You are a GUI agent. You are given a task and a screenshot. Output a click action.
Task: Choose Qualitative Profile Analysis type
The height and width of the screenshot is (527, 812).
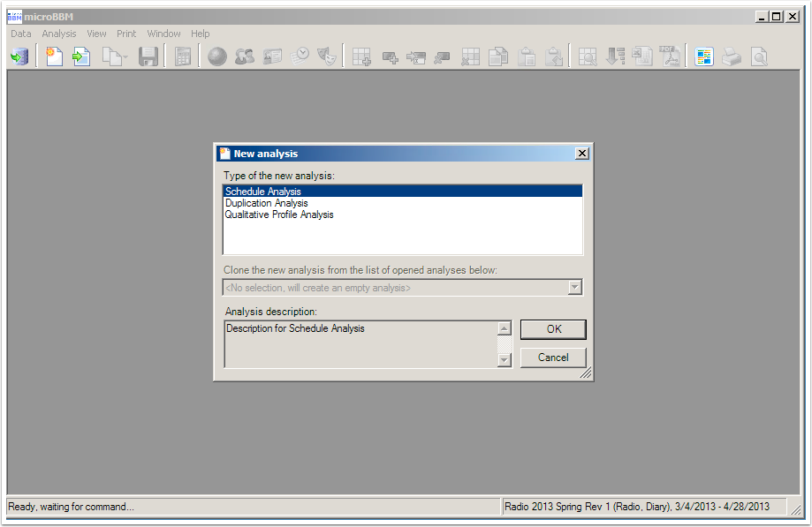(x=279, y=215)
